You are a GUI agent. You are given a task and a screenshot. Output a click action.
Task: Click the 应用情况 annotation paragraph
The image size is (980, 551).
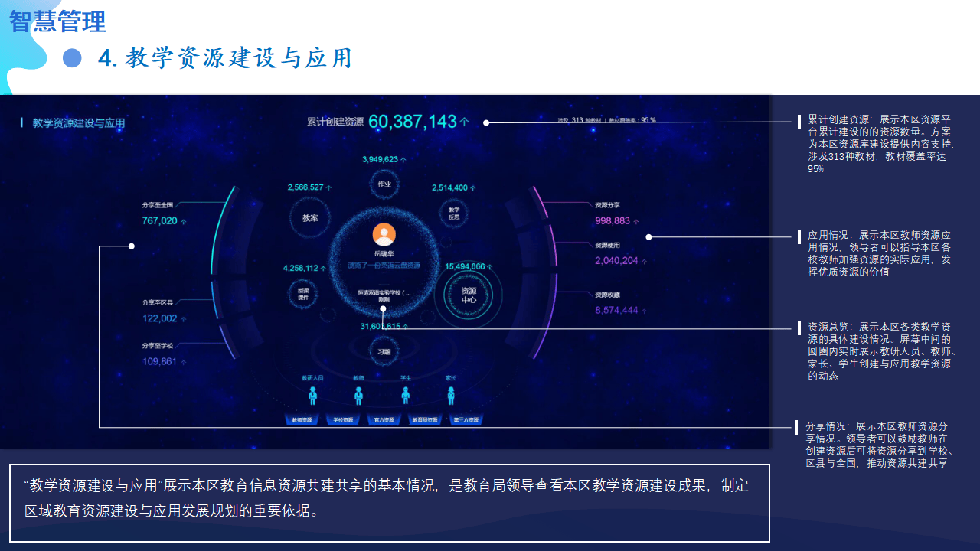[880, 253]
